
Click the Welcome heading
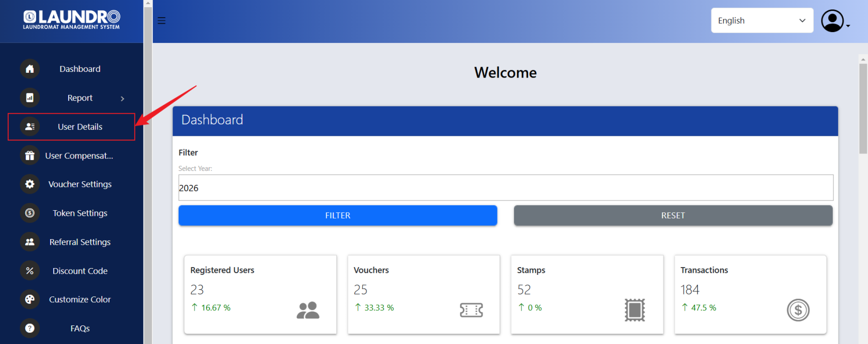click(505, 72)
